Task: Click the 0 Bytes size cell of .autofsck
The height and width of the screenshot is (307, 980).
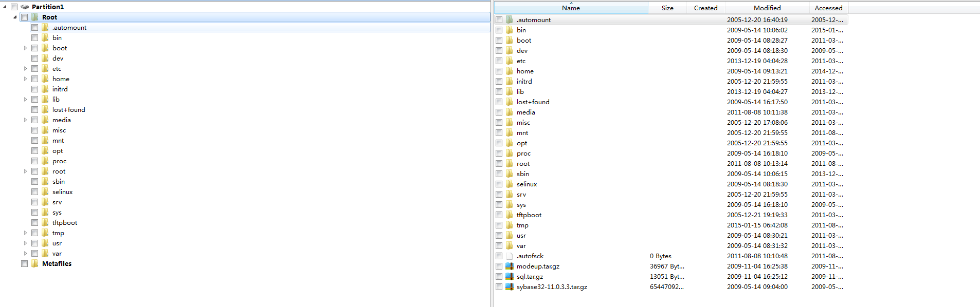Action: 661,256
